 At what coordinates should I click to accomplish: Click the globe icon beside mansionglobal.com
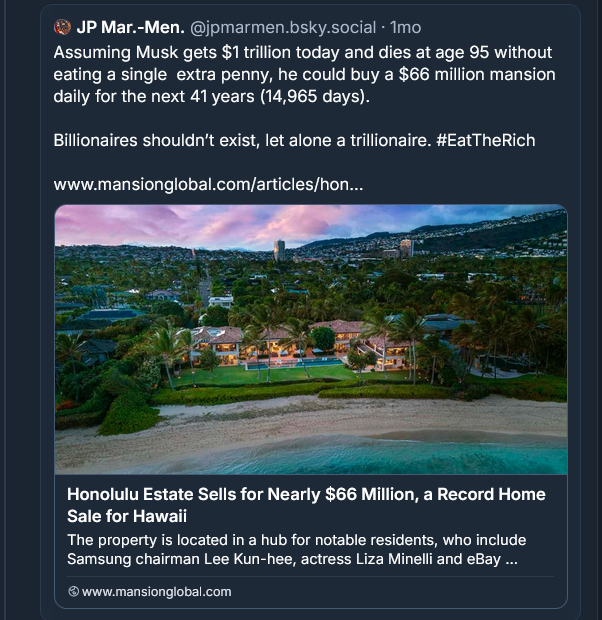(73, 591)
